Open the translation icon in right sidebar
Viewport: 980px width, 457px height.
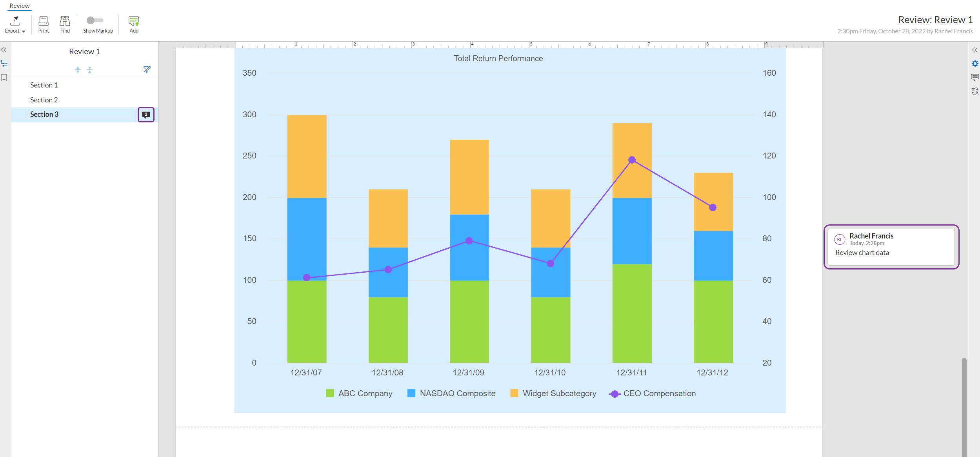975,91
